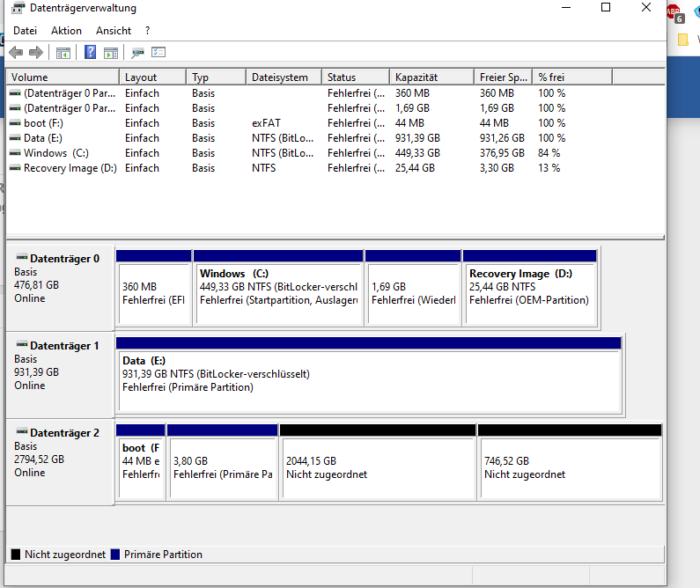Click the disk icon next to Datenträger 2
The image size is (700, 588).
pos(22,431)
